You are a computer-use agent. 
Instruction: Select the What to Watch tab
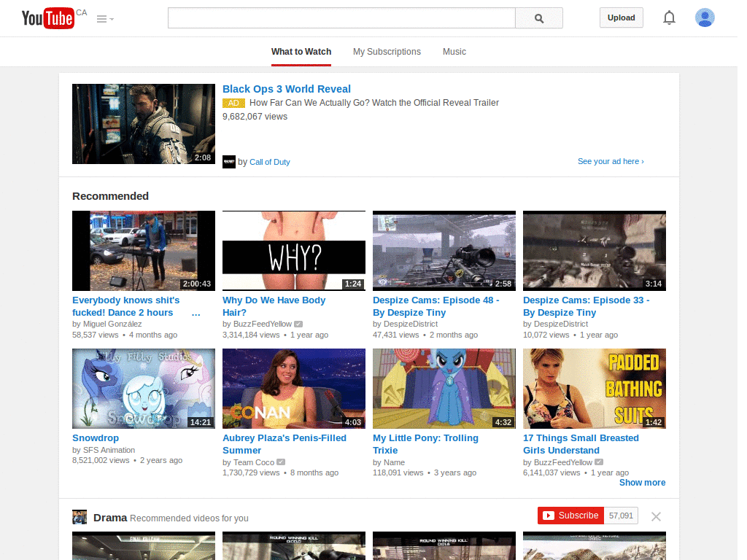coord(301,52)
